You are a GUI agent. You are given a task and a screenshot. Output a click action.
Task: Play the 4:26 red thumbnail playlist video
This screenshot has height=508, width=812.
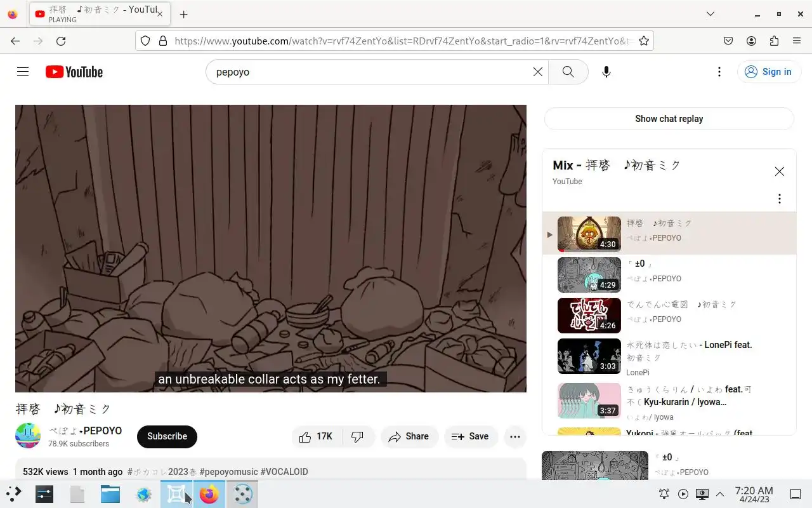pos(669,316)
